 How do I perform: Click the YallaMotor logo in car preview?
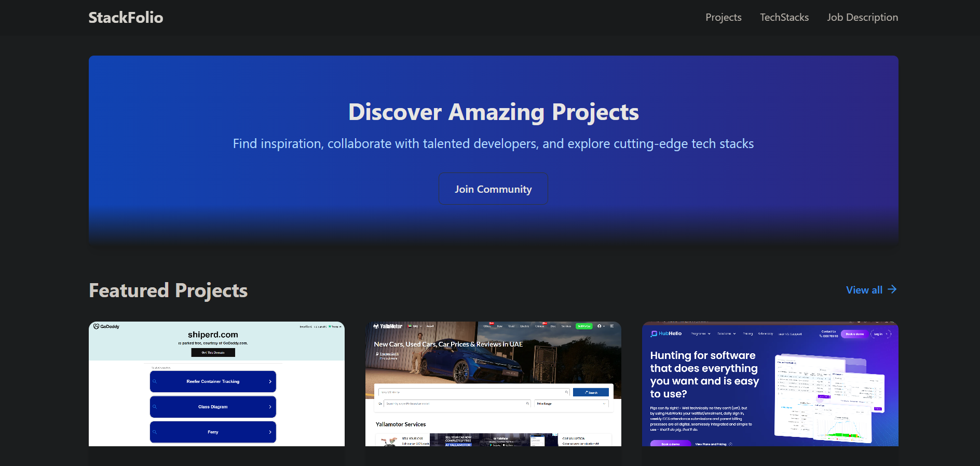(388, 326)
